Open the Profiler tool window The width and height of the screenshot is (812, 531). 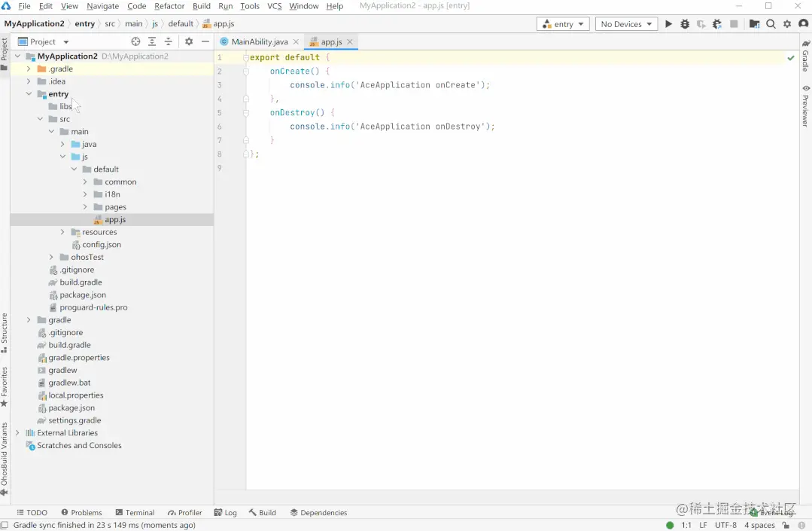click(x=184, y=512)
